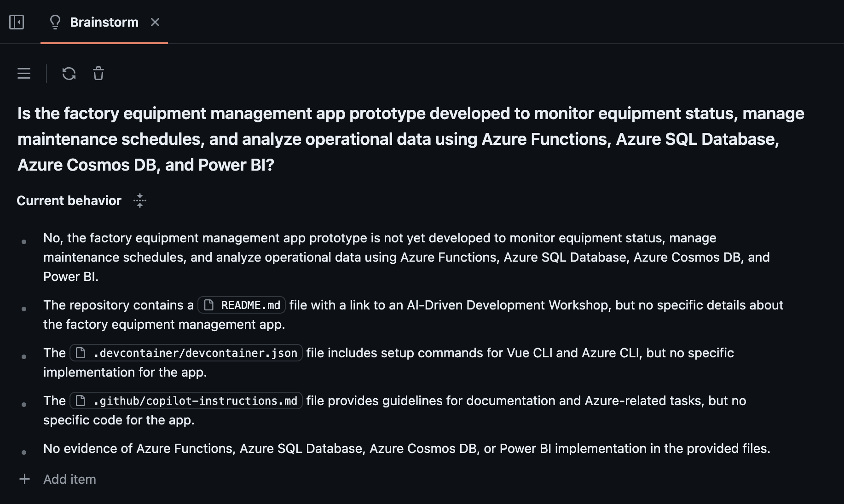Open .github/copilot-instructions.md file chip

pos(186,401)
